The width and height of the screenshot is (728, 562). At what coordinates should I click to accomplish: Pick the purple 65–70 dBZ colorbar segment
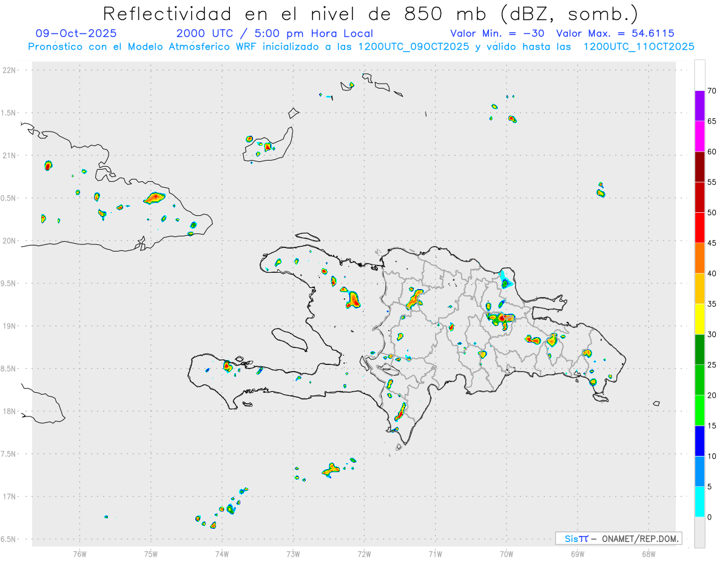[x=699, y=106]
